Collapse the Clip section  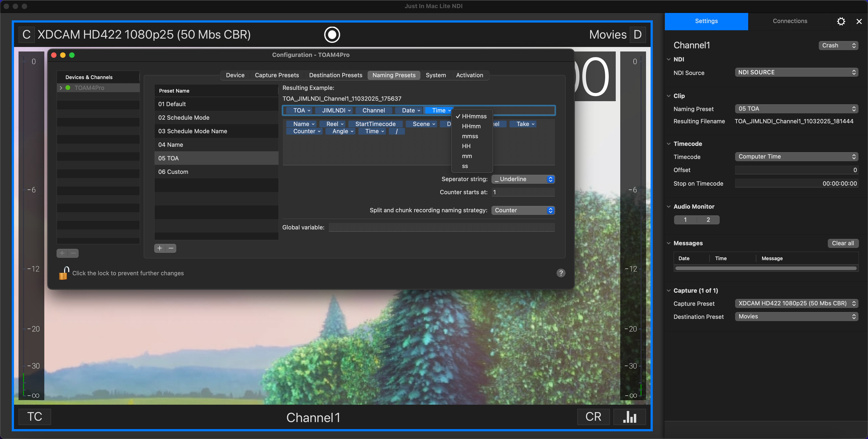669,96
